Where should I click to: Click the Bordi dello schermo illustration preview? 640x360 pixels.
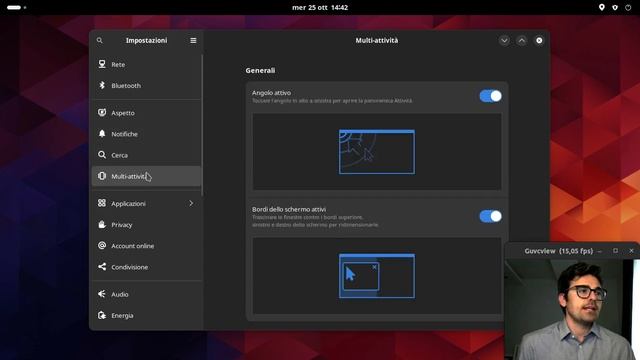pyautogui.click(x=377, y=276)
